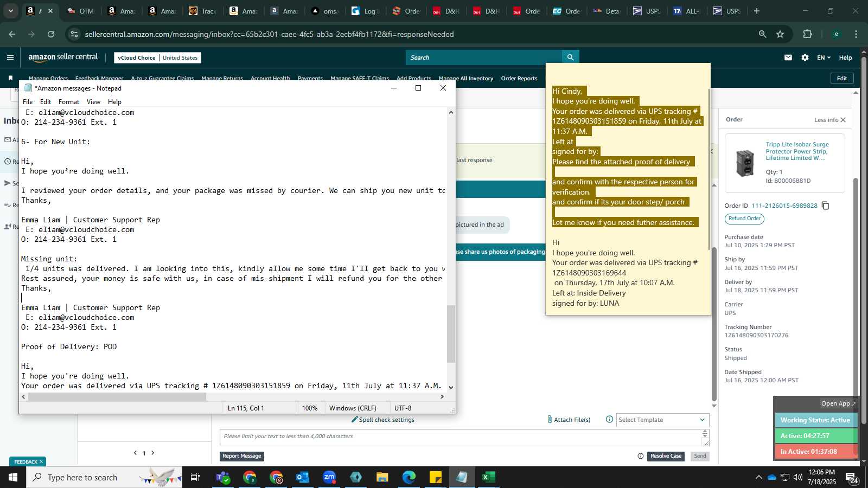Screen dimensions: 868x488
Task: Bookmark this page with the star icon
Action: (780, 34)
